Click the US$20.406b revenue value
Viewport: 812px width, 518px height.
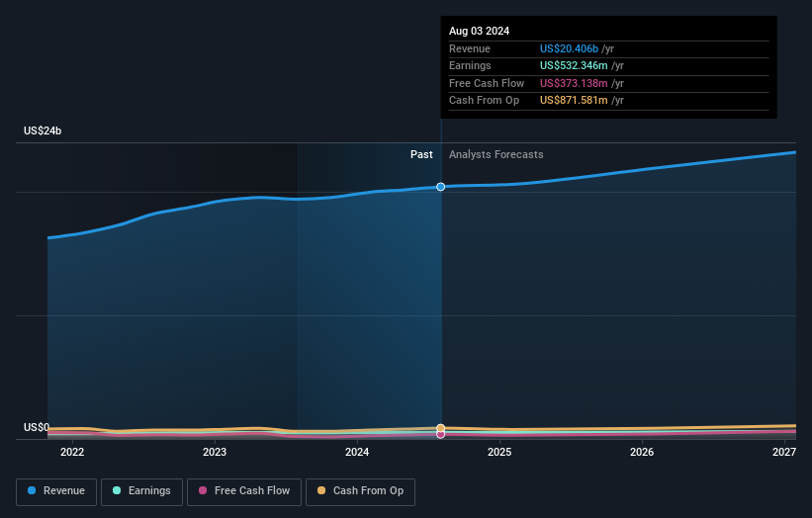pos(569,48)
